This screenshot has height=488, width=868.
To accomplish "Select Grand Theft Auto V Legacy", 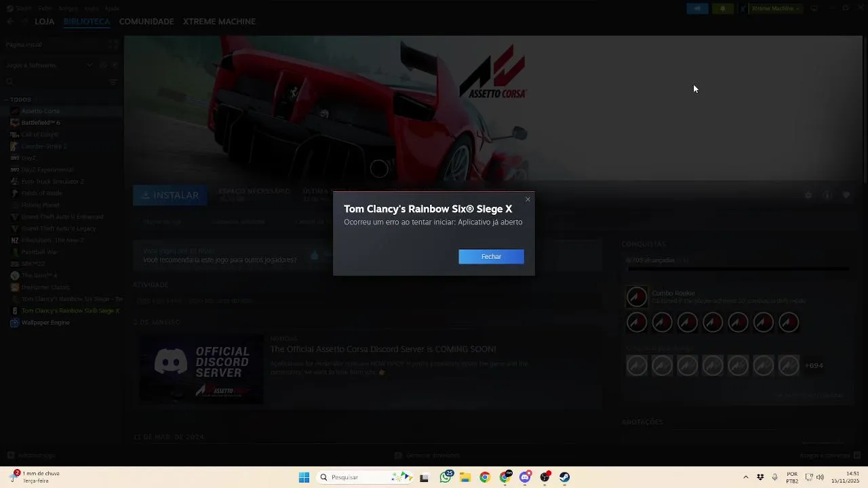I will (58, 228).
